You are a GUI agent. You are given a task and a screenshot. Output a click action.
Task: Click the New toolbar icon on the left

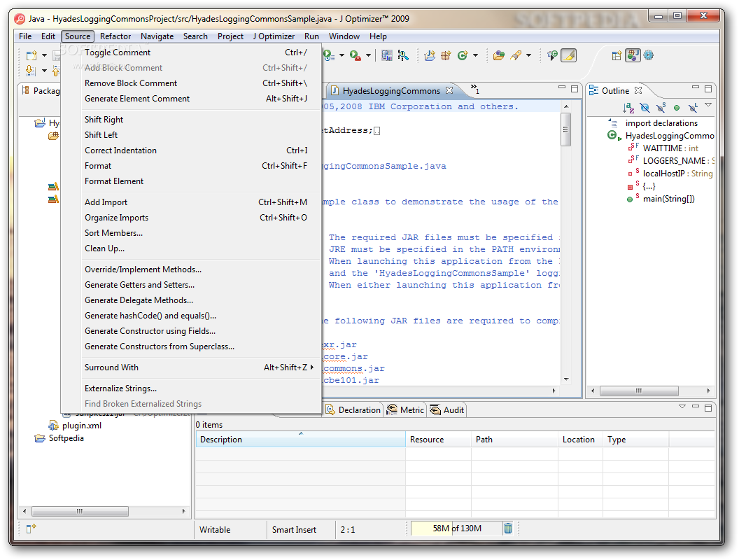(x=31, y=55)
